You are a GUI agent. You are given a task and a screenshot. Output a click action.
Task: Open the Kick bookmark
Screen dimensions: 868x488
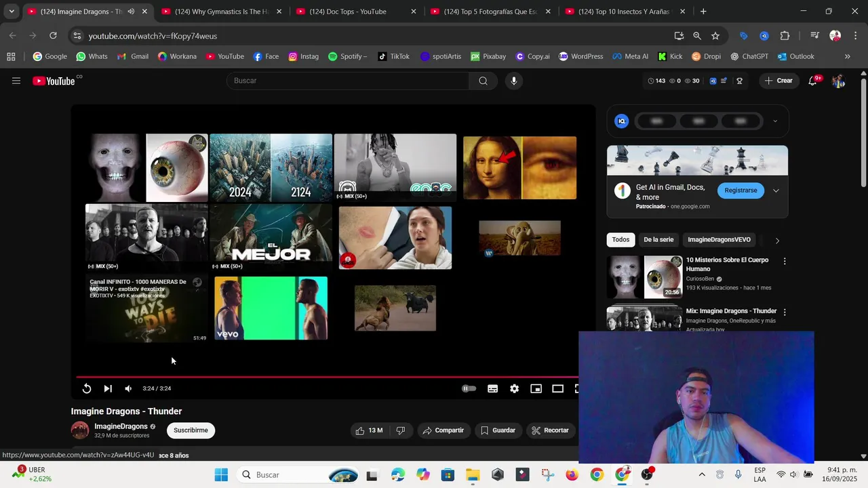(x=669, y=57)
